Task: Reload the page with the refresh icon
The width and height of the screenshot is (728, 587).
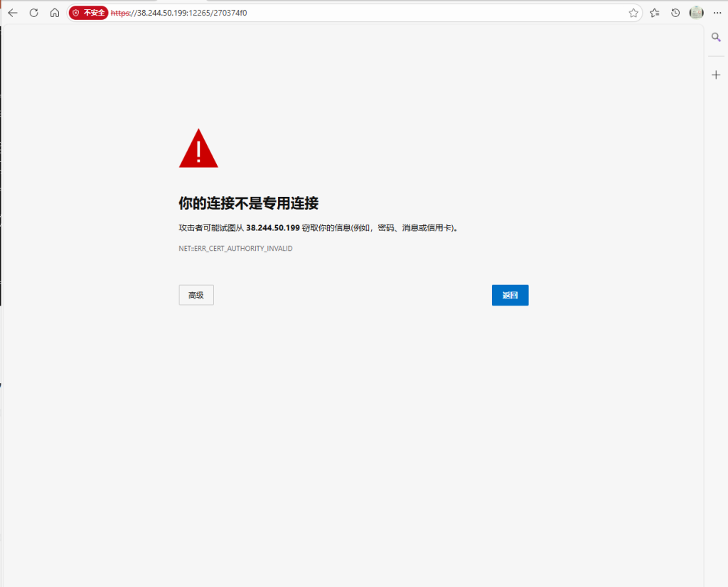Action: click(x=33, y=13)
